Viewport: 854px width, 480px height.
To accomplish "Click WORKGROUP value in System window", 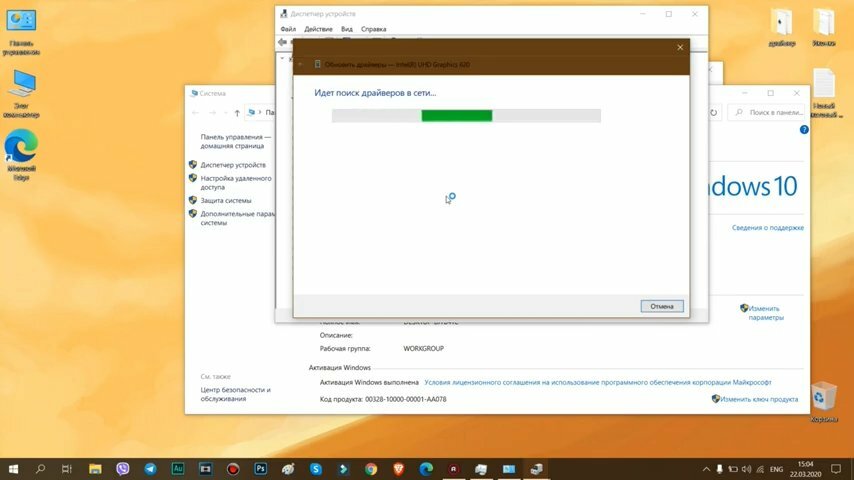I will tap(423, 349).
